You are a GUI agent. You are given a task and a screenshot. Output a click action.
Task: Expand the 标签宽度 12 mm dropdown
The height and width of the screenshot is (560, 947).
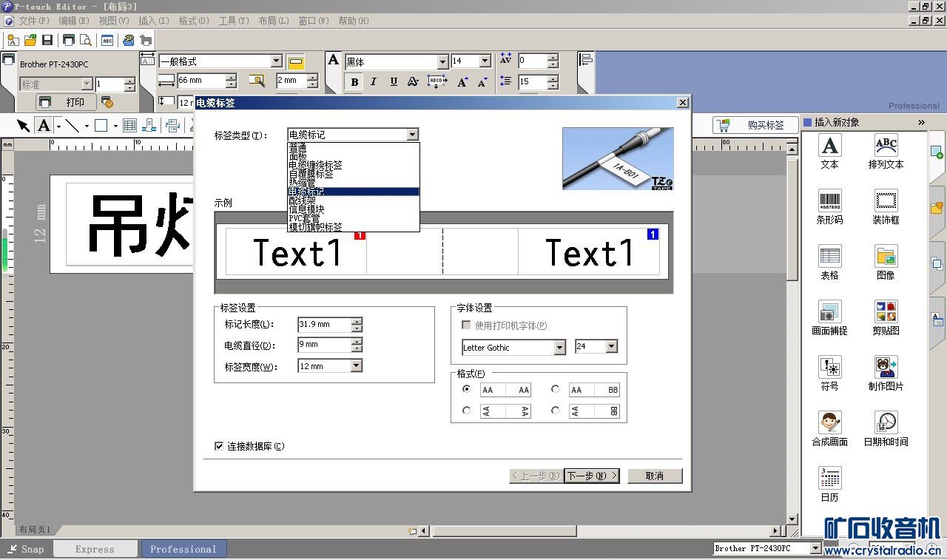356,366
